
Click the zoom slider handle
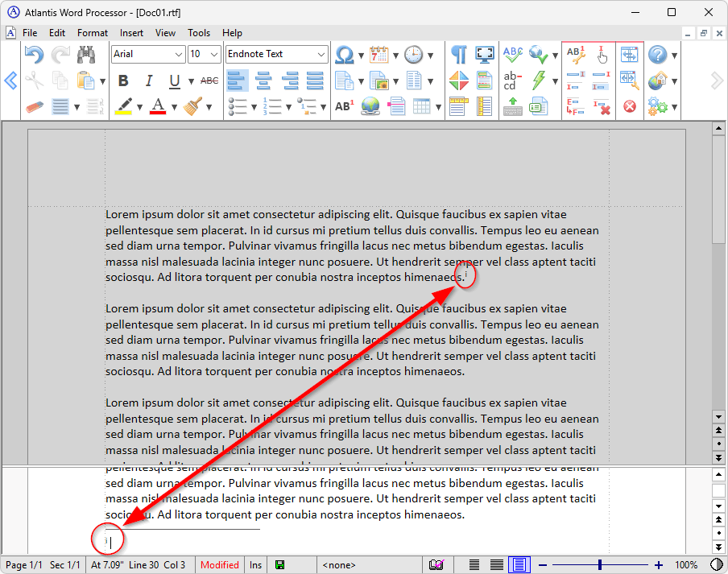pyautogui.click(x=600, y=564)
